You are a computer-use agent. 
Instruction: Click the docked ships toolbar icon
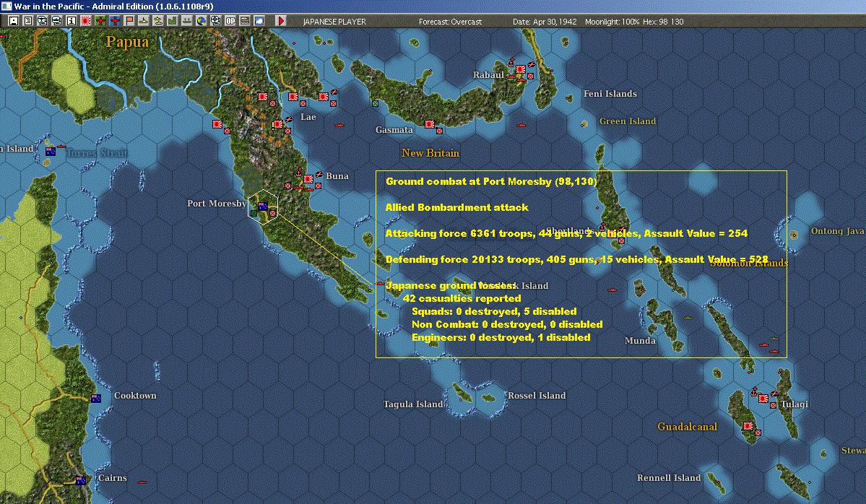(x=186, y=21)
